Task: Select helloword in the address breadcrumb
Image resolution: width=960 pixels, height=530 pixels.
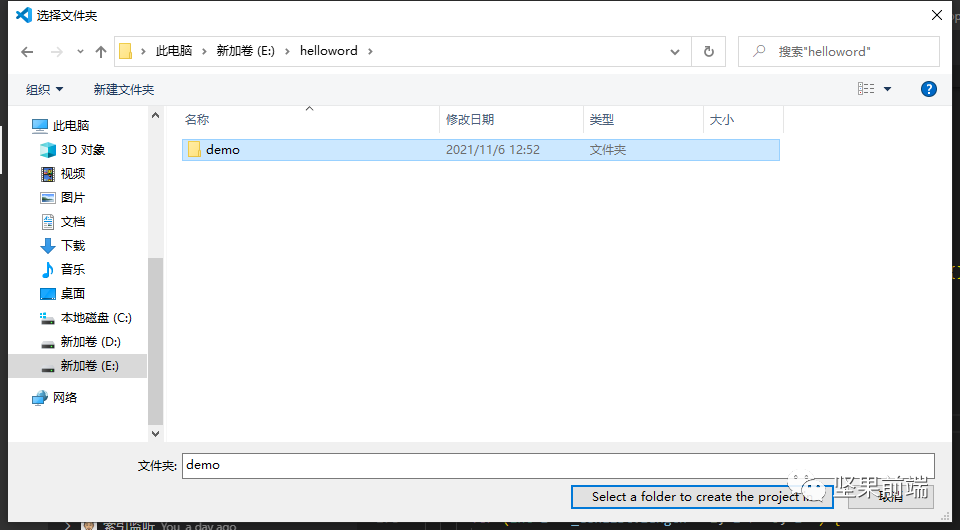Action: [329, 51]
